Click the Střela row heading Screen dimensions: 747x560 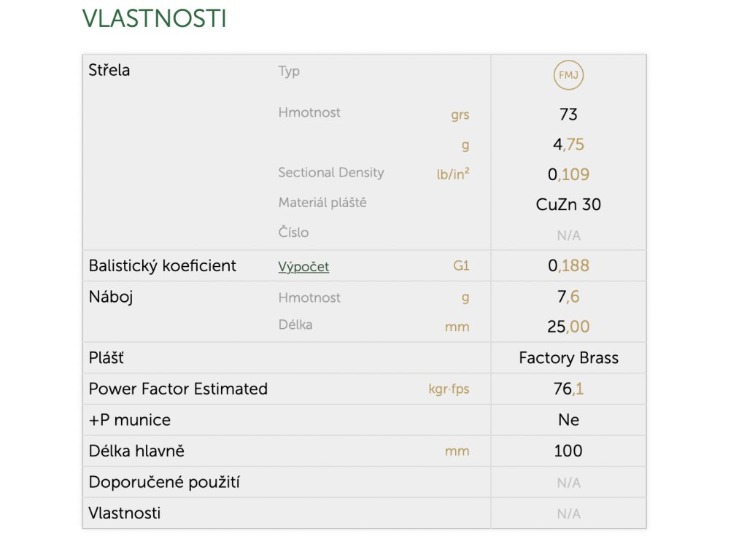click(x=109, y=70)
